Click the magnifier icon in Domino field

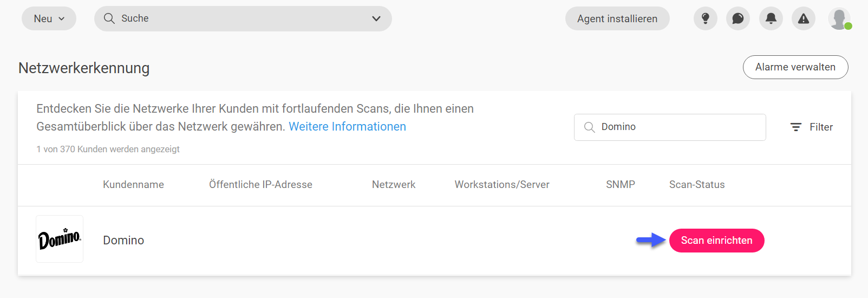tap(589, 127)
